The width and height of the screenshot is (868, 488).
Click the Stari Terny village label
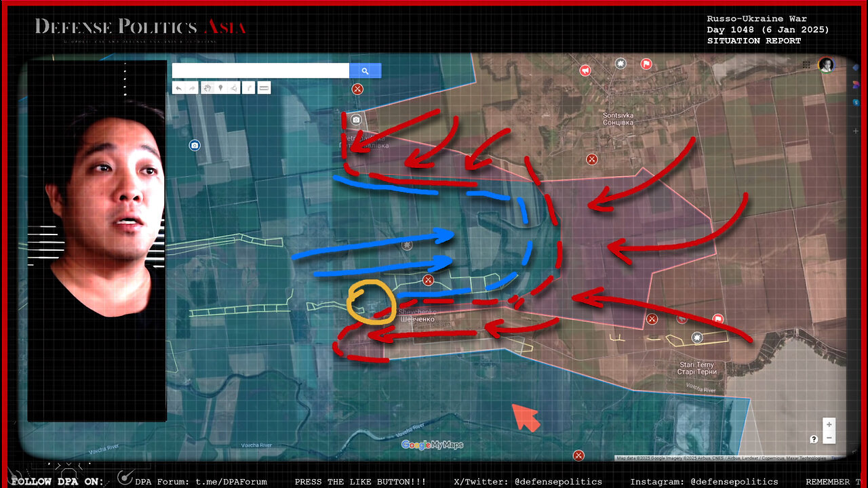click(x=697, y=369)
